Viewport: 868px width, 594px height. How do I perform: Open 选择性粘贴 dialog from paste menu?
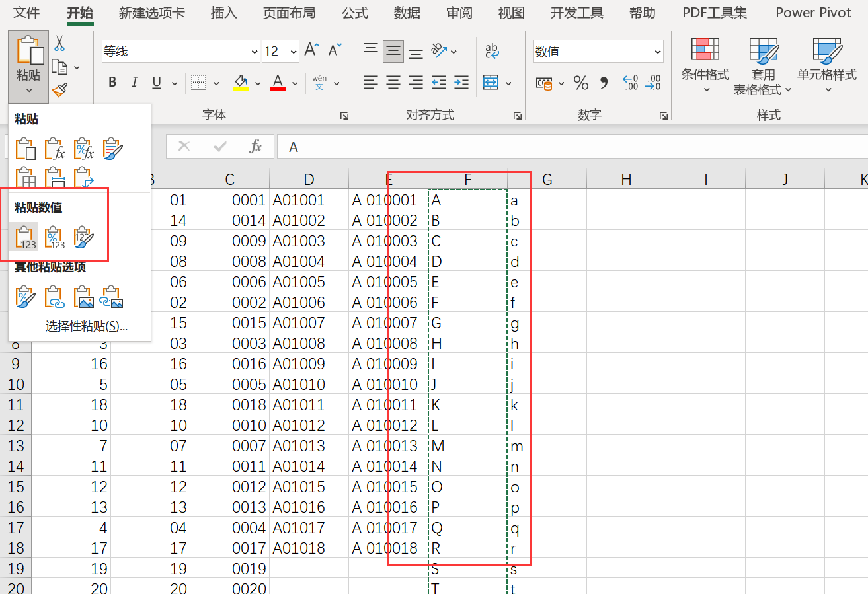click(79, 326)
